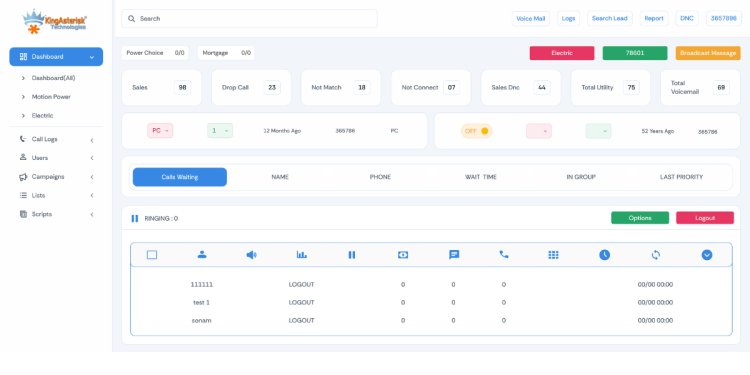Viewport: 750px width, 375px height.
Task: Click into the Search field
Action: tap(249, 19)
